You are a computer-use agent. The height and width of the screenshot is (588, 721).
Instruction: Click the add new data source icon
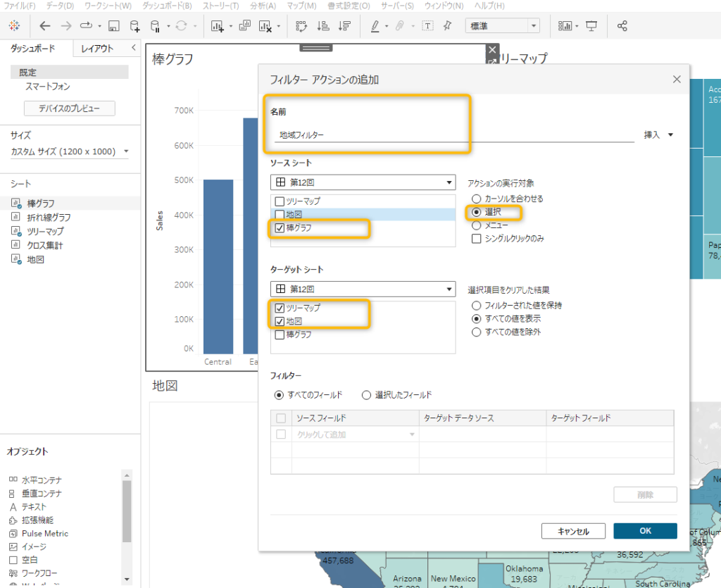(134, 26)
